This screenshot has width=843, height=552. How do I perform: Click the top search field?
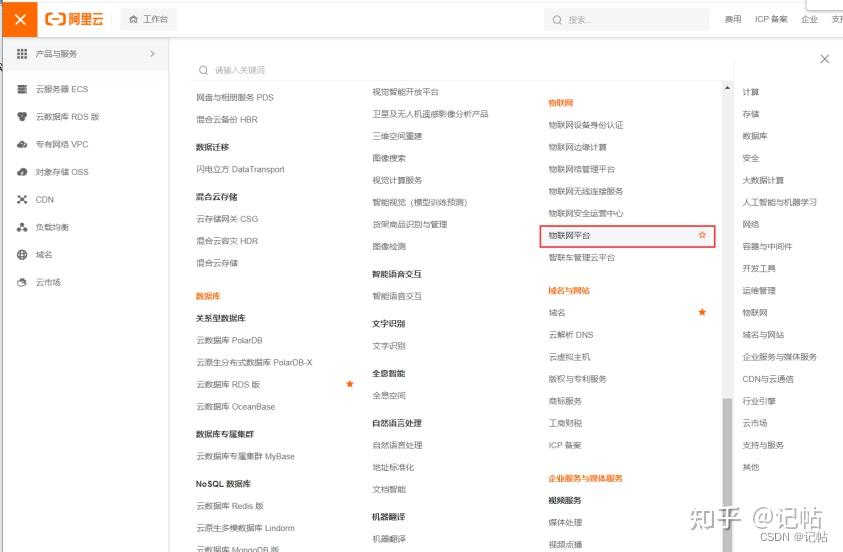tap(626, 20)
